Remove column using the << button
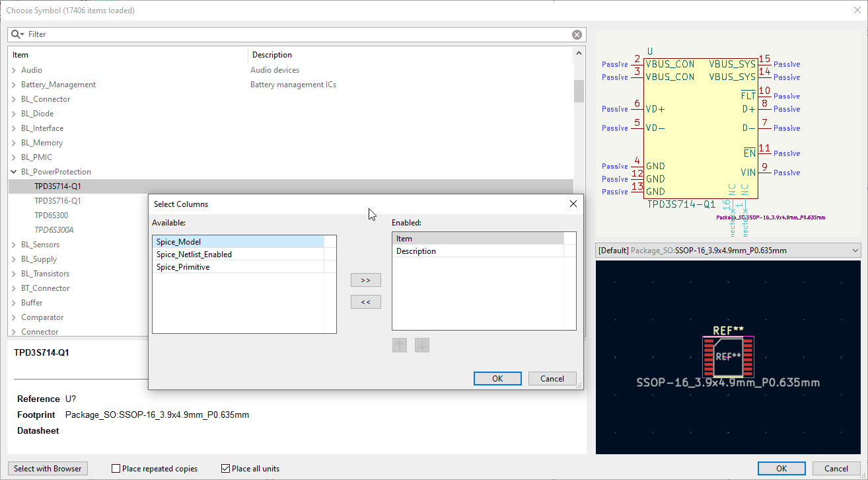 point(365,302)
